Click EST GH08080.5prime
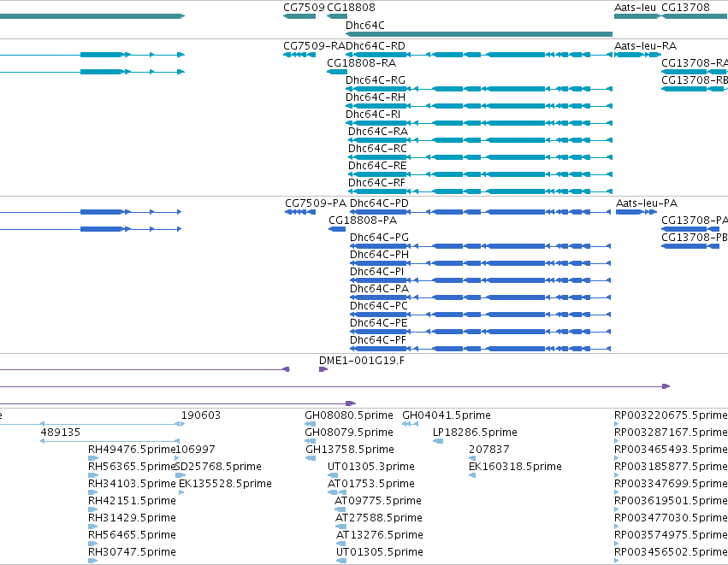The height and width of the screenshot is (565, 728). [x=349, y=415]
